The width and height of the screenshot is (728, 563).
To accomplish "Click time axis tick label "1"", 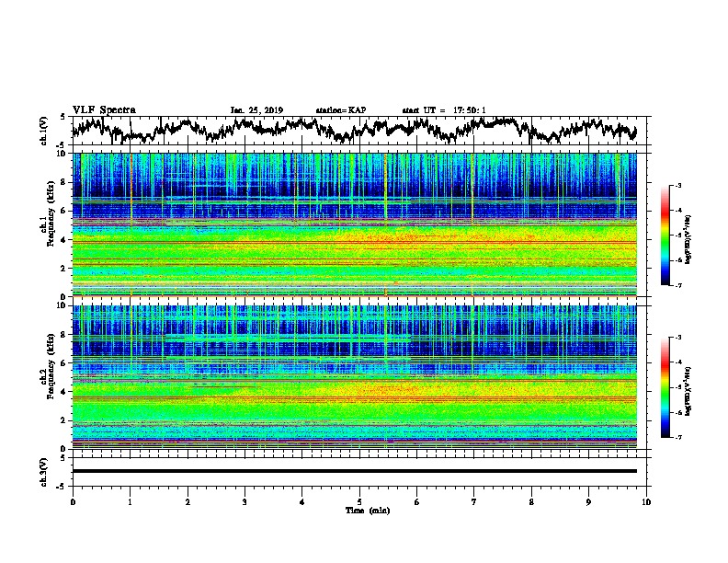I will (130, 502).
